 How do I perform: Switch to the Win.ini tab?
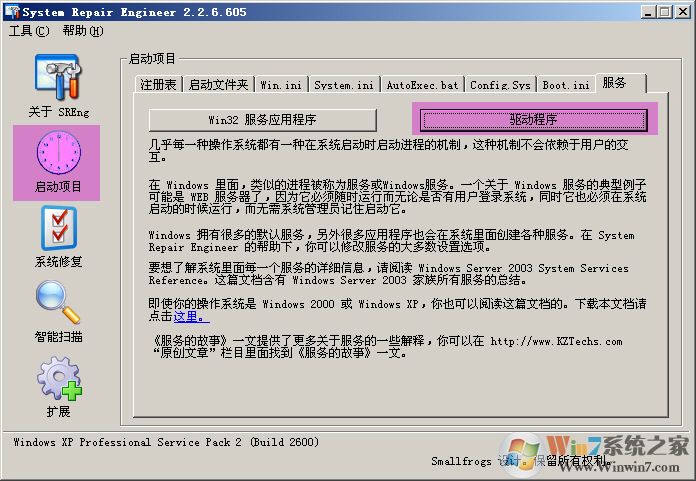281,85
